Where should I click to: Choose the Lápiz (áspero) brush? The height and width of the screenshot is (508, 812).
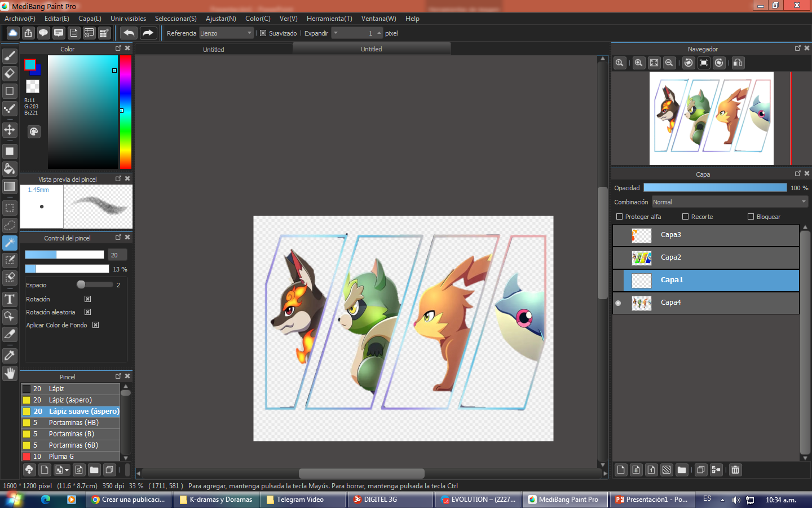tap(70, 400)
